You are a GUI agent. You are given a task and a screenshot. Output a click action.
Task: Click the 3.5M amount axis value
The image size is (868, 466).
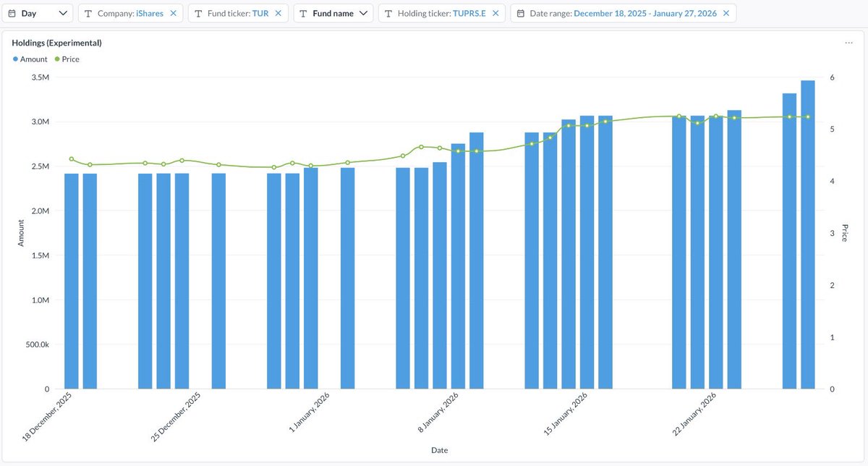(39, 77)
